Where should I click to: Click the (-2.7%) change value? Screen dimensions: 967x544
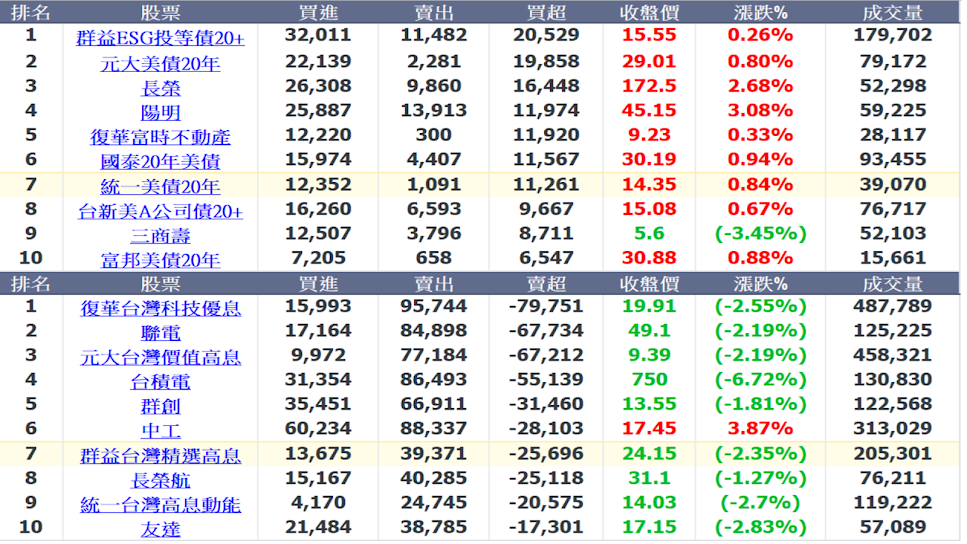pyautogui.click(x=760, y=503)
